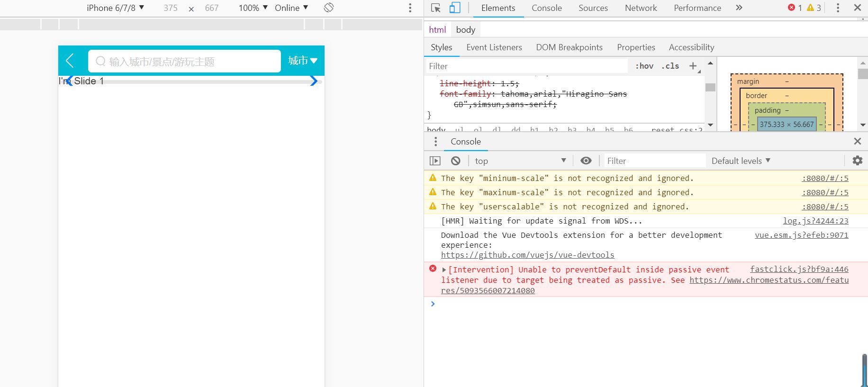Switch to the Elements tab
The image size is (868, 387).
pos(498,8)
